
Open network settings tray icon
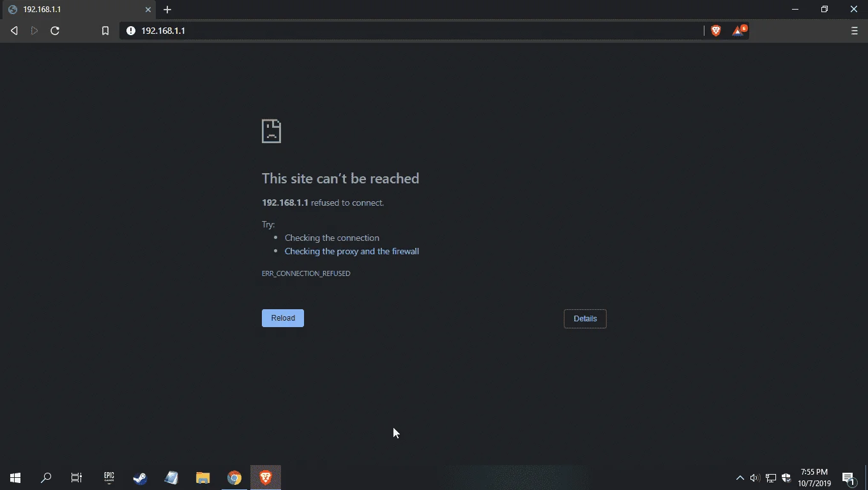coord(771,478)
